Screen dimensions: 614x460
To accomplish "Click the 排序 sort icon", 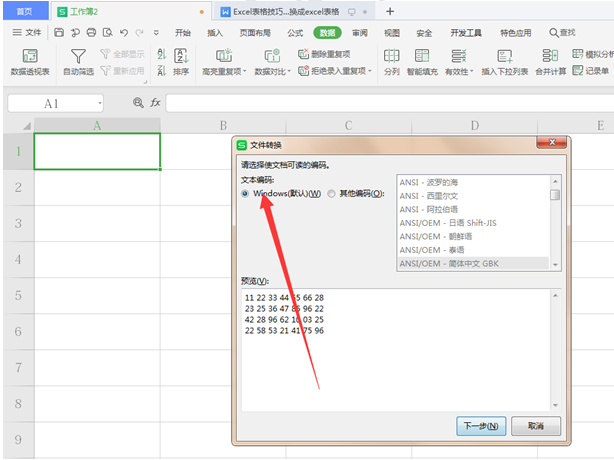I will tap(180, 57).
